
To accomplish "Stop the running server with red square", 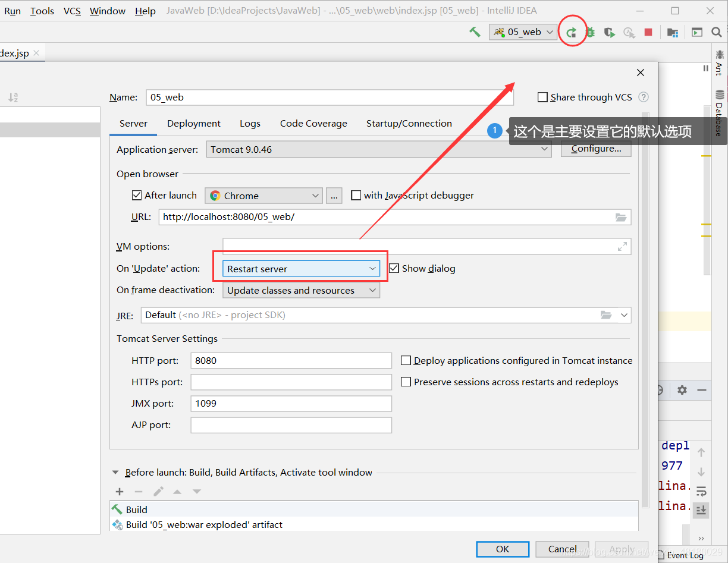I will [648, 32].
